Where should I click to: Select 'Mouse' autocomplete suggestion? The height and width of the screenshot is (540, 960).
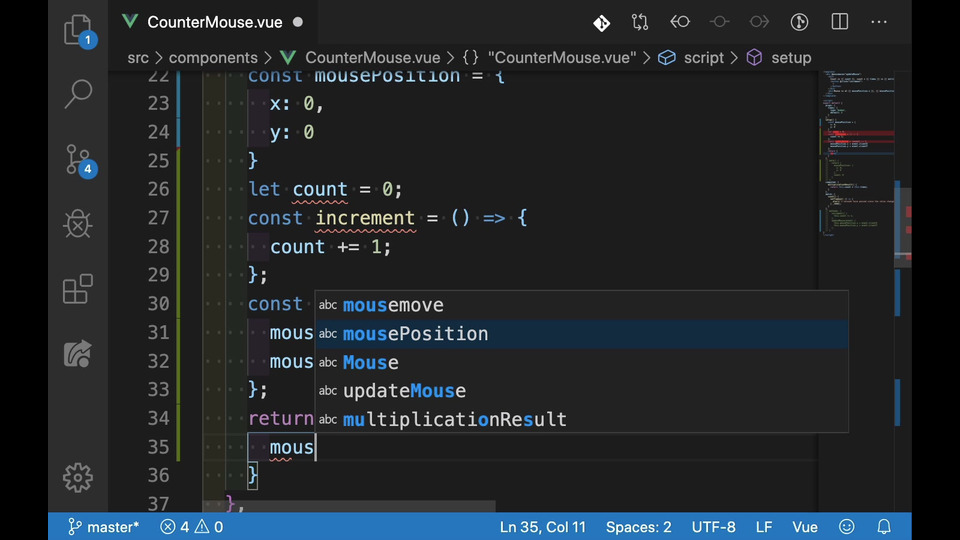pyautogui.click(x=582, y=362)
